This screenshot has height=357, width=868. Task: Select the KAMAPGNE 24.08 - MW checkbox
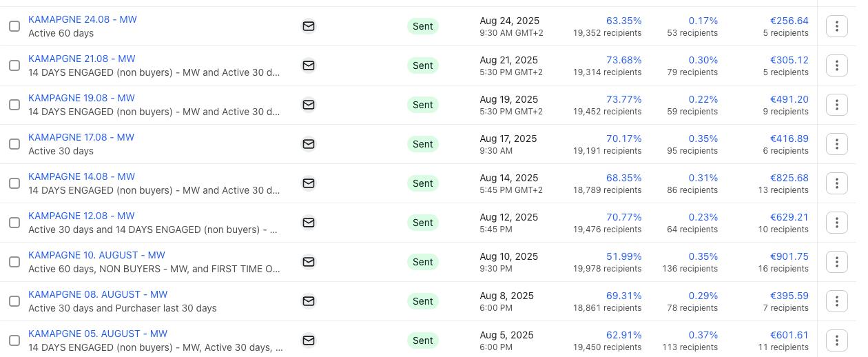coord(14,26)
